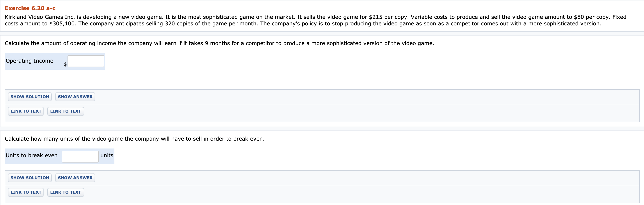The height and width of the screenshot is (205, 644).
Task: Click the Units to break even label
Action: [32, 155]
